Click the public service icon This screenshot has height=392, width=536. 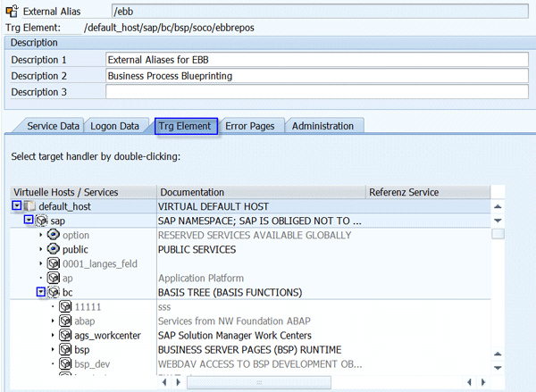(54, 249)
